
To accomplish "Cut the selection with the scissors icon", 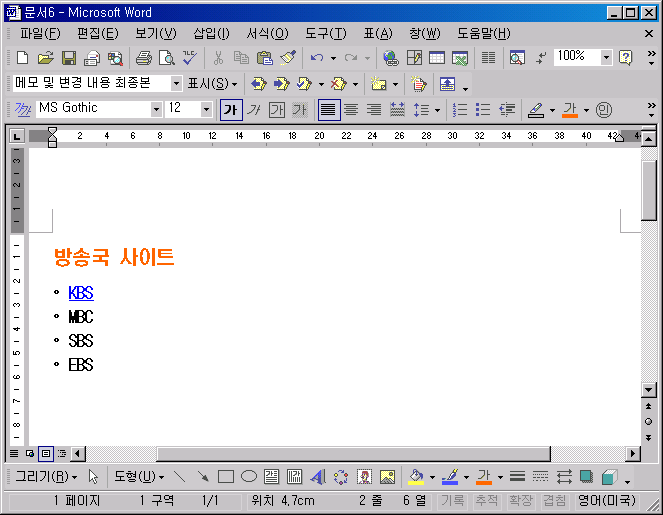I will [x=218, y=58].
